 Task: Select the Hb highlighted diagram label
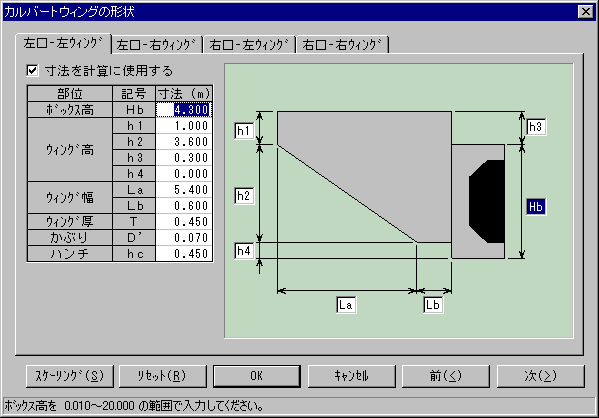click(x=536, y=207)
